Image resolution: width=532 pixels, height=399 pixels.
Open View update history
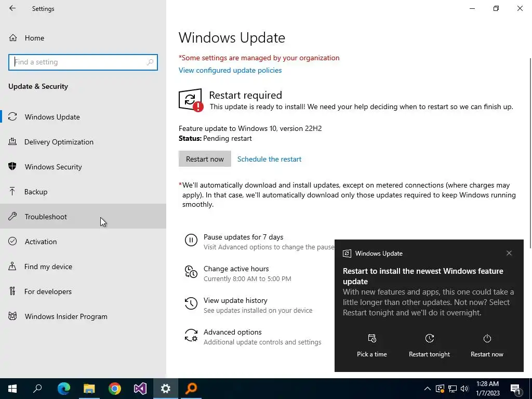(235, 301)
